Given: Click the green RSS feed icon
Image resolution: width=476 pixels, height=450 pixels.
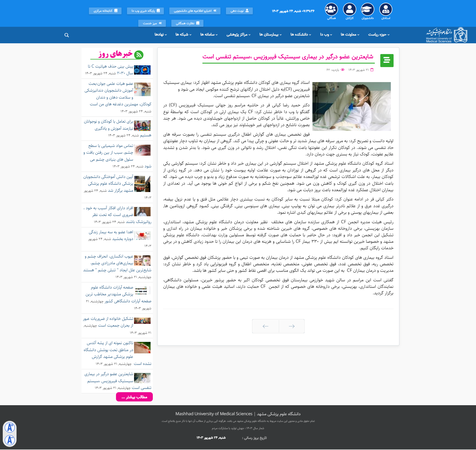Looking at the screenshot, I should click(139, 55).
